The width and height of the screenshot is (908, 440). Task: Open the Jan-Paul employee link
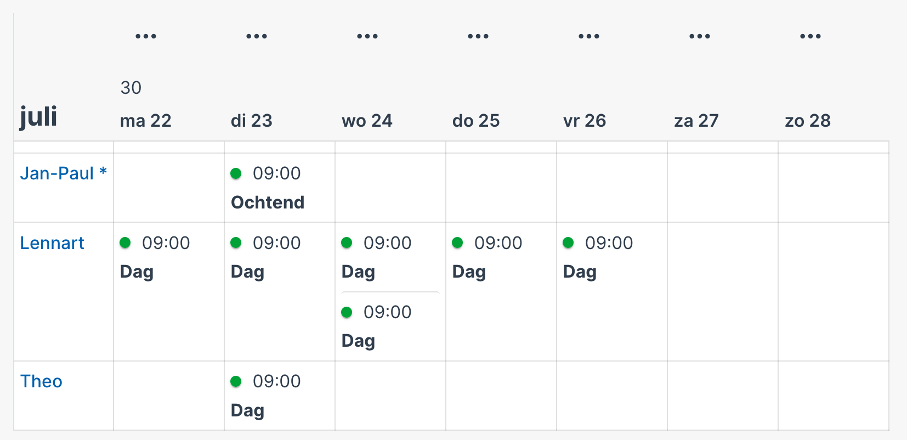coord(63,173)
